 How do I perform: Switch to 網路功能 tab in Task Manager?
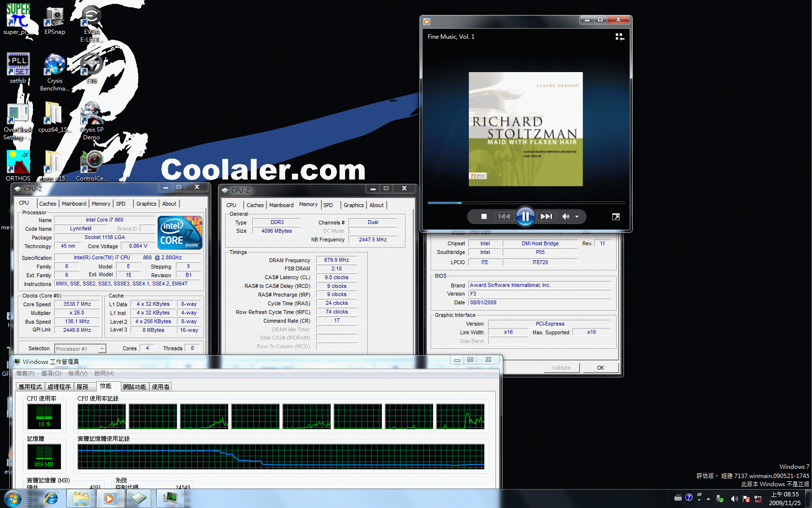(x=134, y=387)
